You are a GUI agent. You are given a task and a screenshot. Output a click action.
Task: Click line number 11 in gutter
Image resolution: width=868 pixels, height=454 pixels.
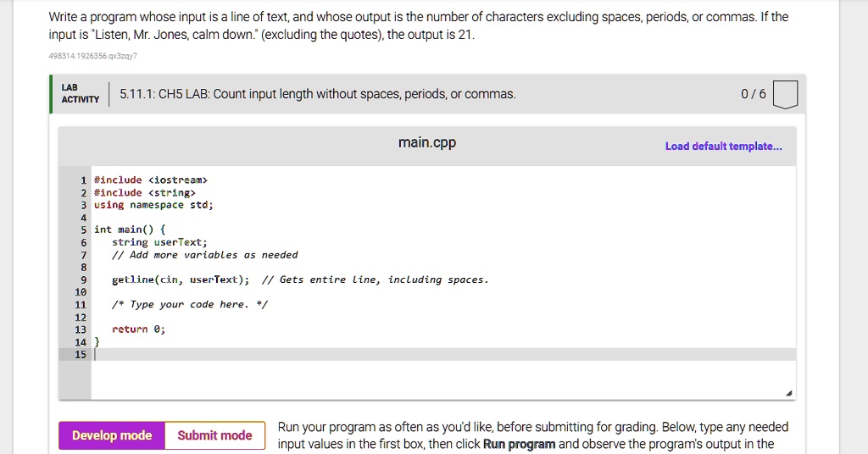click(x=81, y=305)
